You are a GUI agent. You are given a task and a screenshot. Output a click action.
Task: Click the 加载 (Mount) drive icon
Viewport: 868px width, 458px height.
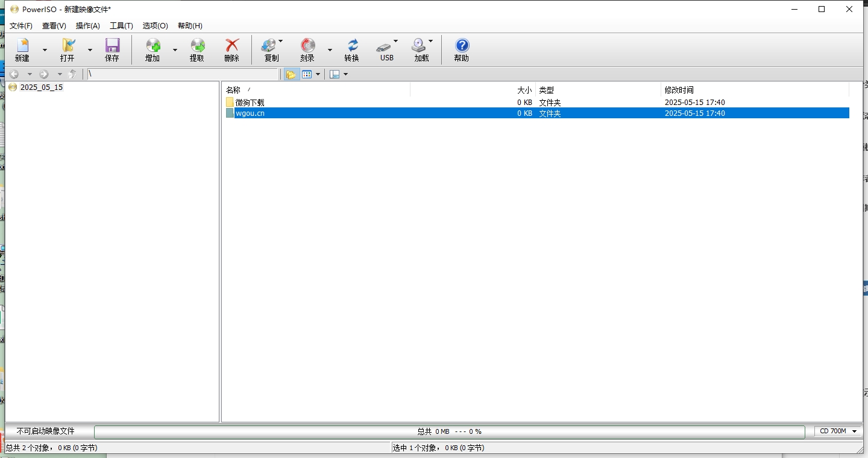[x=418, y=45]
